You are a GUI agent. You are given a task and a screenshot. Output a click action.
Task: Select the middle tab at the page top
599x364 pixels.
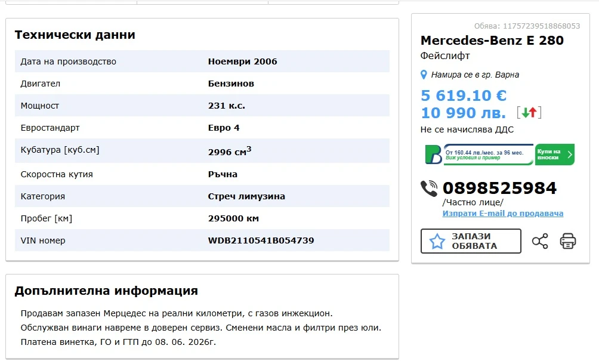[x=203, y=2]
